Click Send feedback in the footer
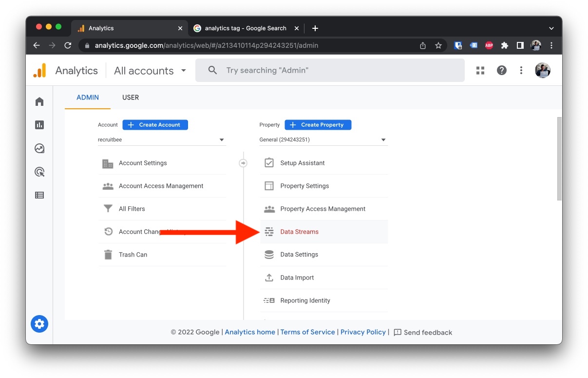The width and height of the screenshot is (588, 378). [x=428, y=332]
